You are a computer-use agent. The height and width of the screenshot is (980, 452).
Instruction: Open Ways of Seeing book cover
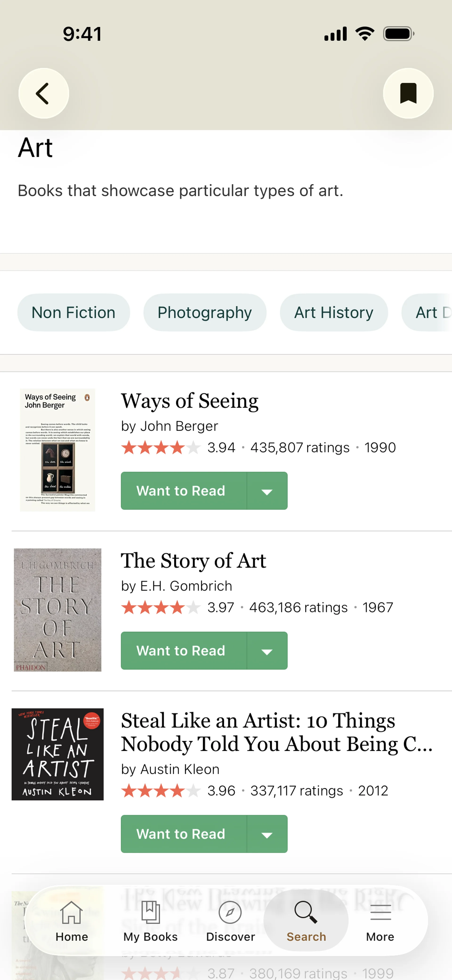tap(57, 450)
